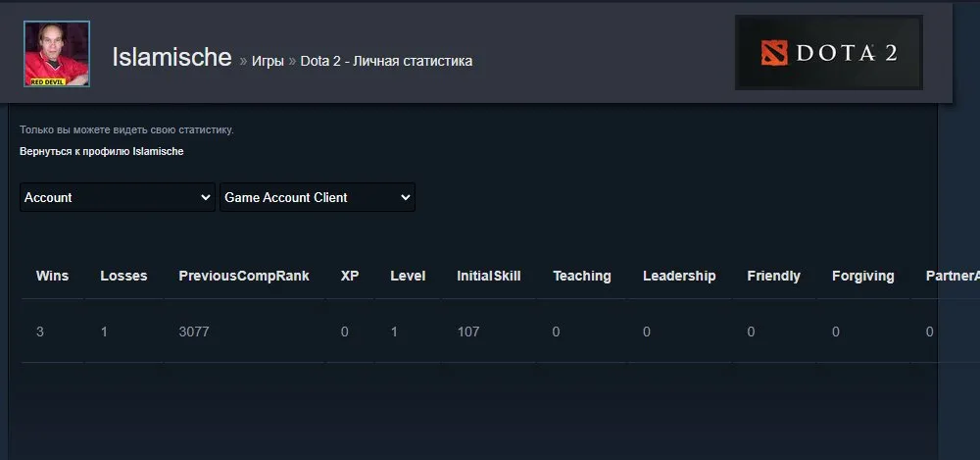This screenshot has height=460, width=980.
Task: Select the Losses column header
Action: tap(123, 276)
